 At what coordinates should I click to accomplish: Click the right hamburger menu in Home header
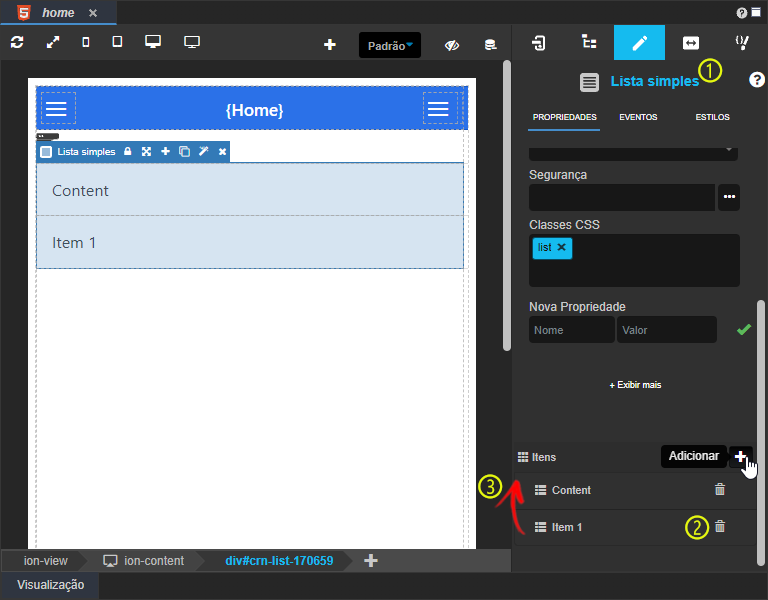tap(438, 109)
